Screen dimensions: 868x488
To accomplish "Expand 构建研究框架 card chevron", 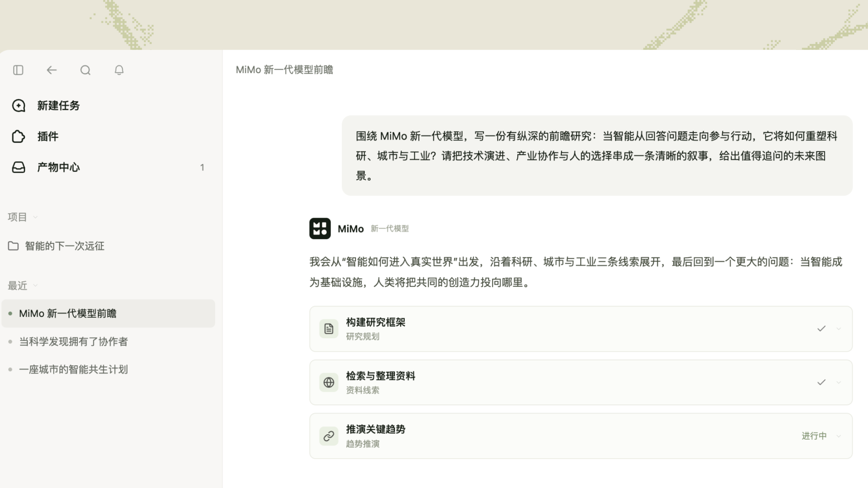I will pyautogui.click(x=839, y=329).
